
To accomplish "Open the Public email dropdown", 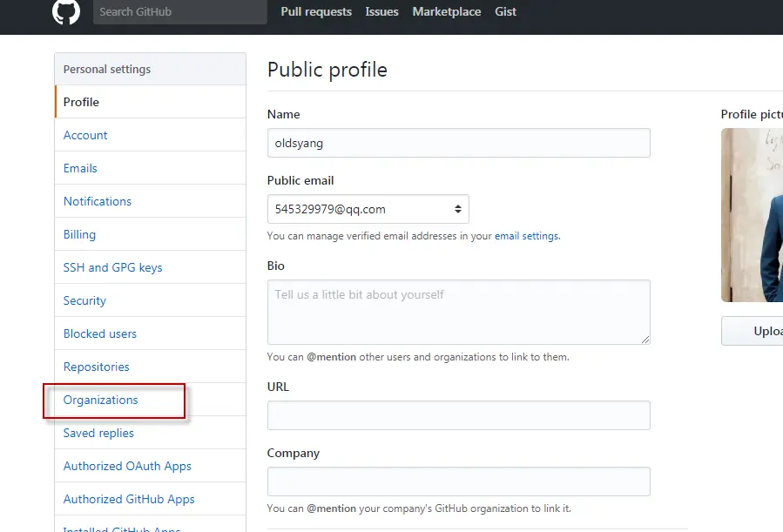I will pos(368,209).
